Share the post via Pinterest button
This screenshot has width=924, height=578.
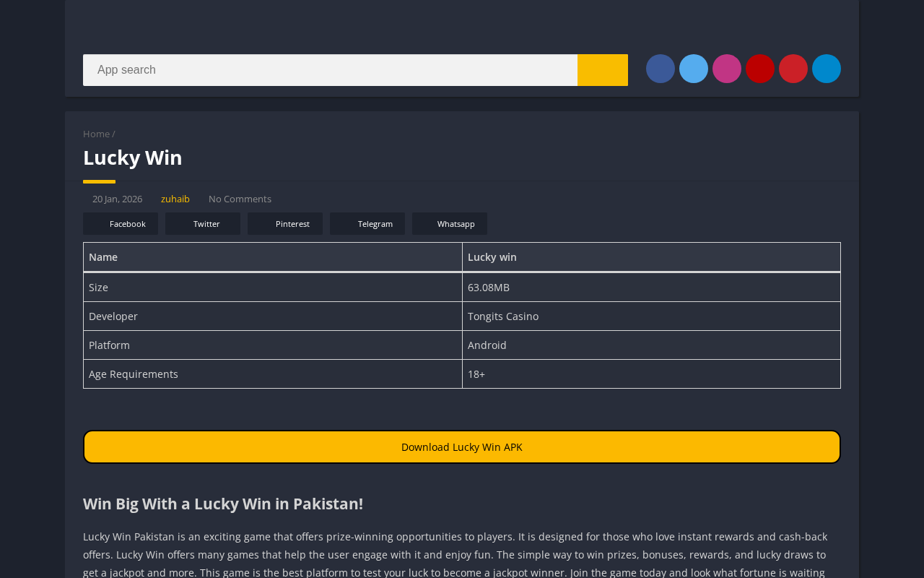click(x=285, y=223)
